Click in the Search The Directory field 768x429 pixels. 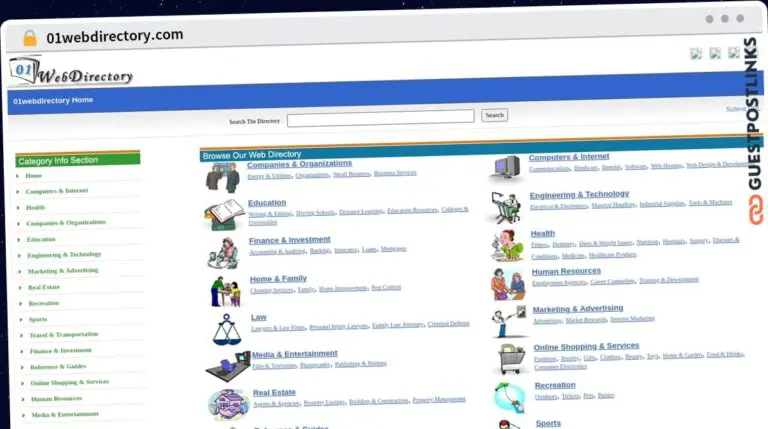coord(380,117)
